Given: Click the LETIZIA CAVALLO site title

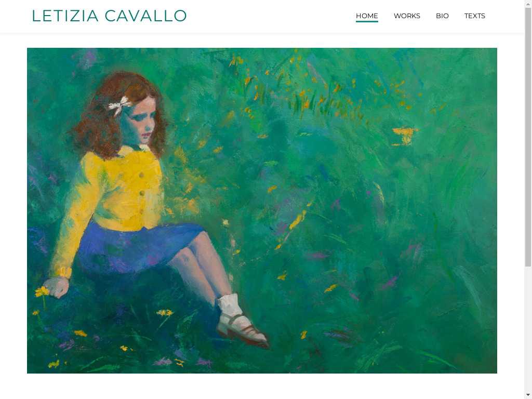Looking at the screenshot, I should click(x=109, y=16).
